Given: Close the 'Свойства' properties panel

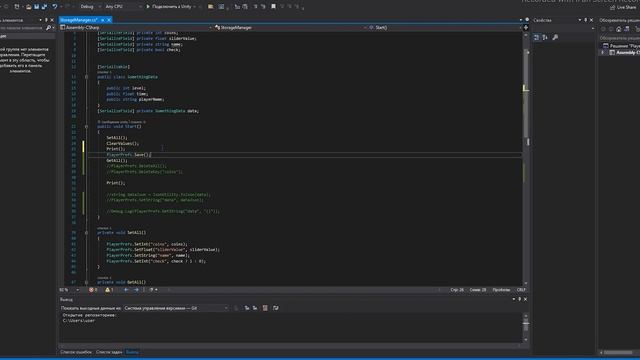Looking at the screenshot, I should 591,20.
